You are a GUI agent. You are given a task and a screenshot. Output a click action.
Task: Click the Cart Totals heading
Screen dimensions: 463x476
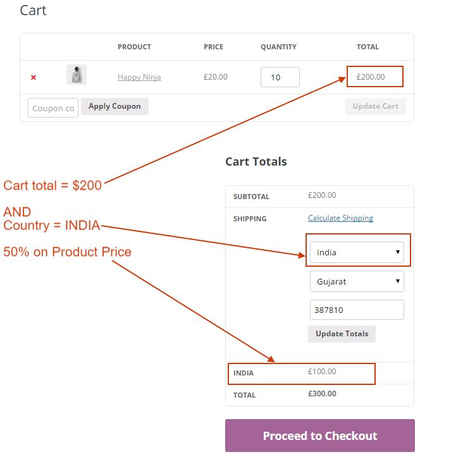point(256,162)
